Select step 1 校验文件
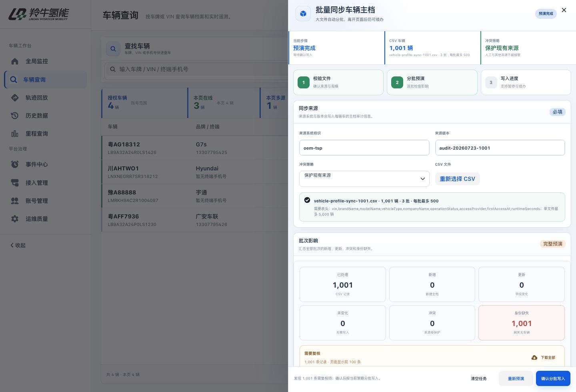This screenshot has width=576, height=392. pos(338,82)
